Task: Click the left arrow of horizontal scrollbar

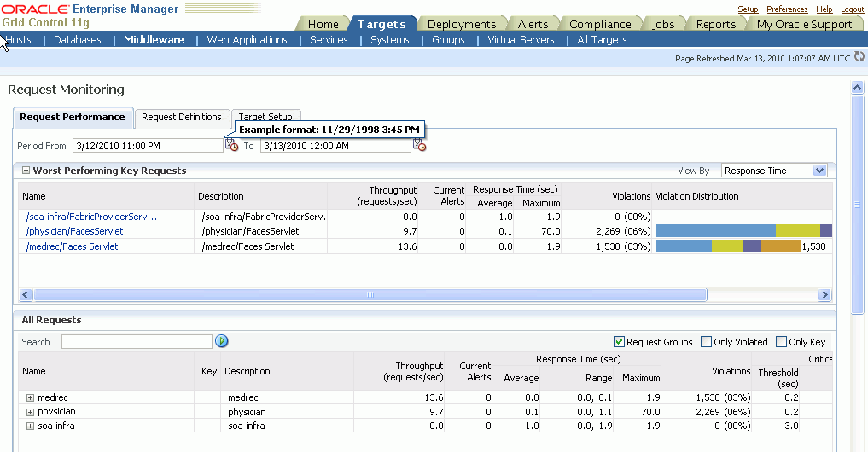Action: pos(26,294)
